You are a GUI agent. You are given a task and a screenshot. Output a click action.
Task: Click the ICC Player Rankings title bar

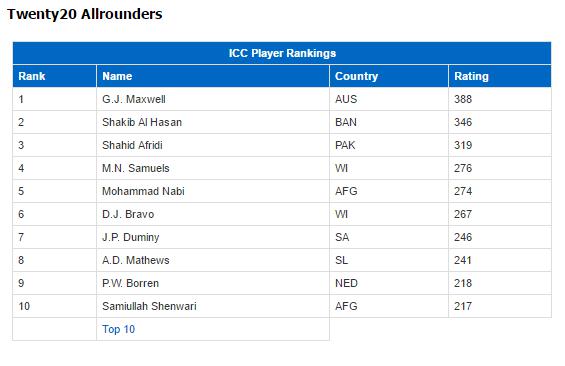282,53
